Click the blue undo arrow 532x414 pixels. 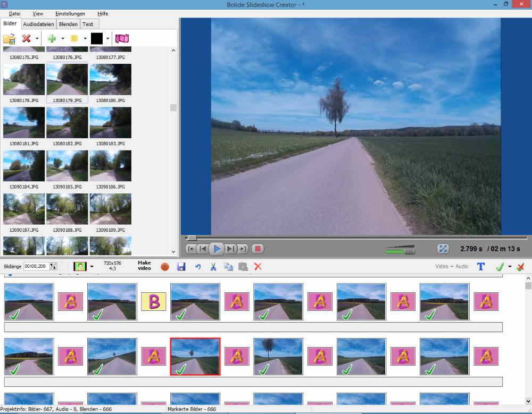pos(198,266)
